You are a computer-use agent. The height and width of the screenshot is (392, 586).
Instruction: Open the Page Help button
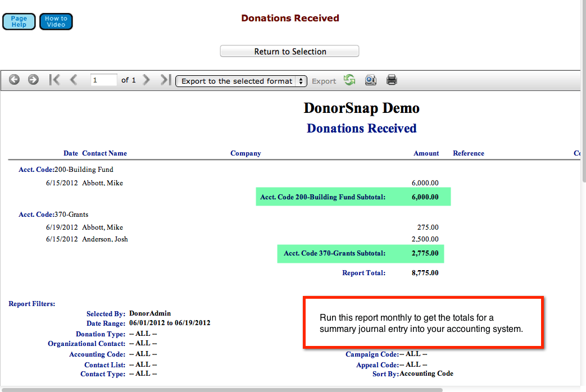pyautogui.click(x=19, y=21)
